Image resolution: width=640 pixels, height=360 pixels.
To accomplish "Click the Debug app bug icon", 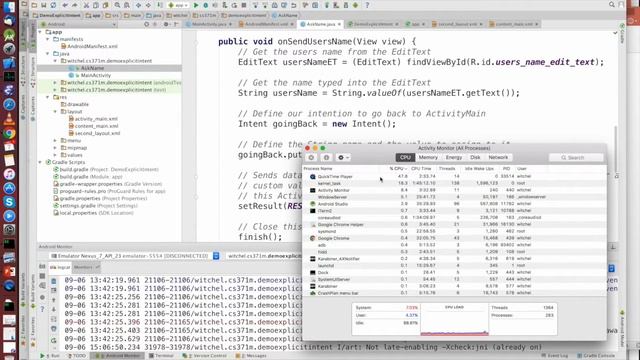I will tap(205, 5).
